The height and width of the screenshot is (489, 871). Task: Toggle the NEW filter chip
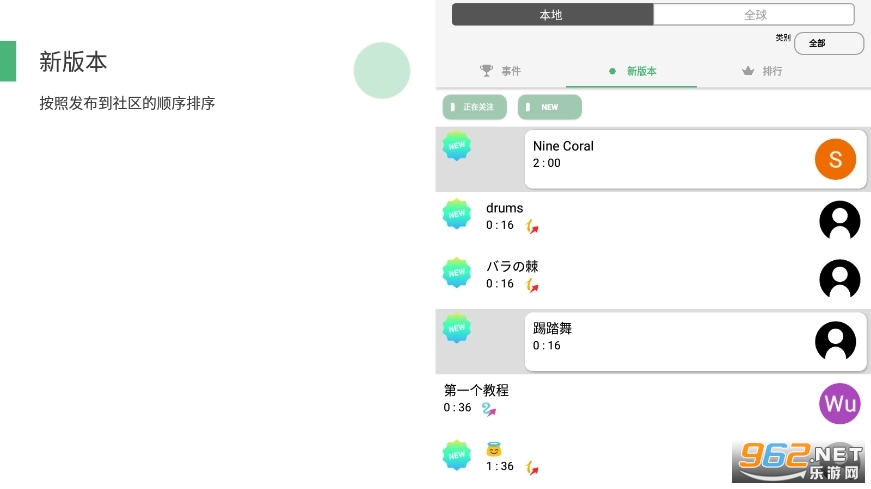(549, 107)
